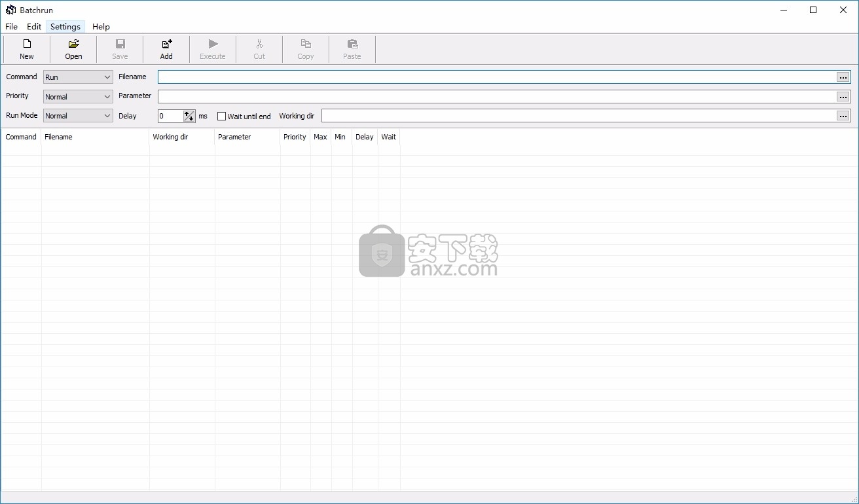
Task: Click into the Filename input field
Action: coord(497,77)
